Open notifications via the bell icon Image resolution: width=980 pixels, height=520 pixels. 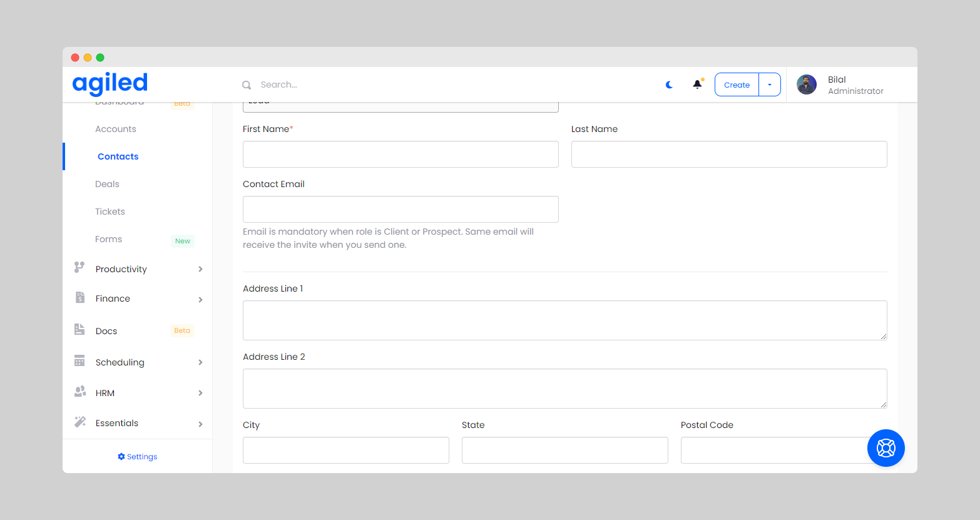tap(697, 84)
